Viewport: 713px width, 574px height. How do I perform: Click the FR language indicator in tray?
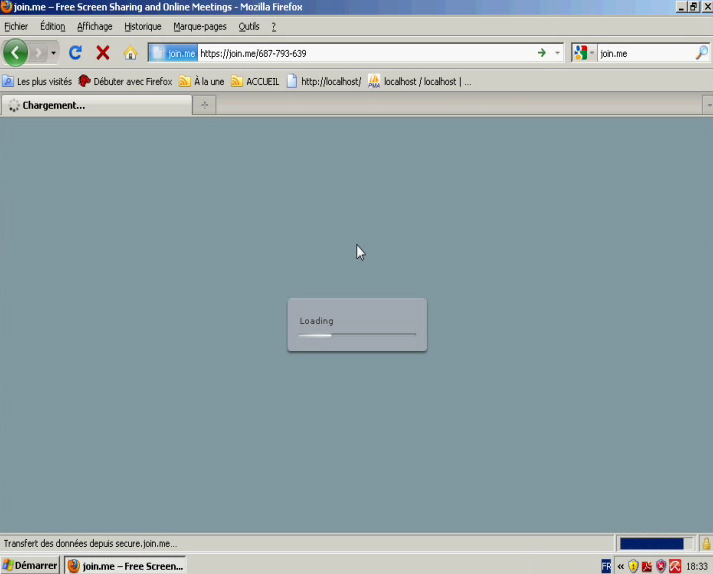point(606,566)
